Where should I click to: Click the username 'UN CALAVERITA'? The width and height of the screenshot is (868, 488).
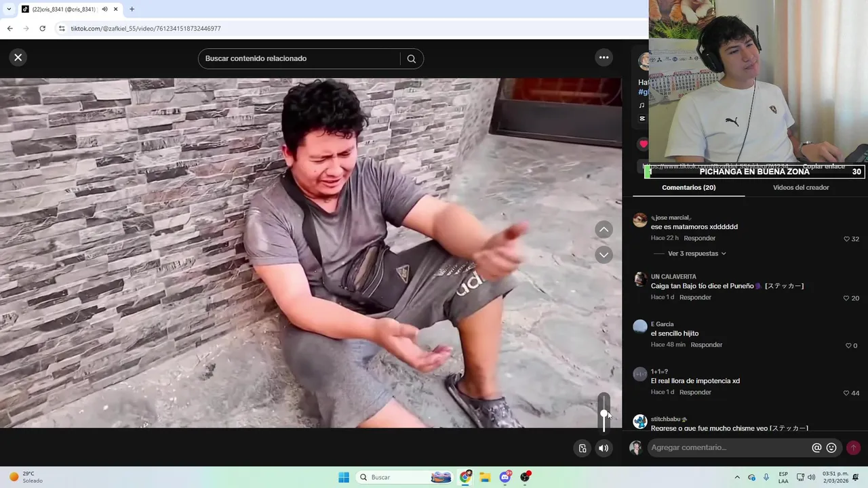click(x=673, y=277)
